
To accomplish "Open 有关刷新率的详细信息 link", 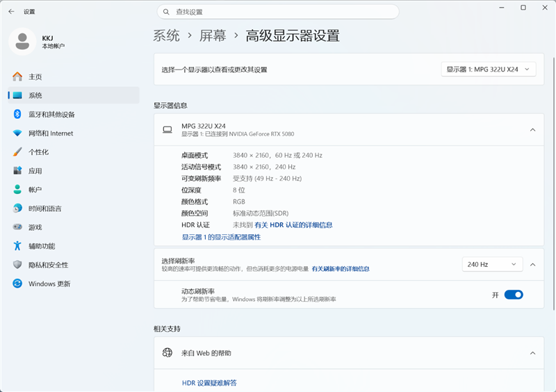I will [x=341, y=269].
